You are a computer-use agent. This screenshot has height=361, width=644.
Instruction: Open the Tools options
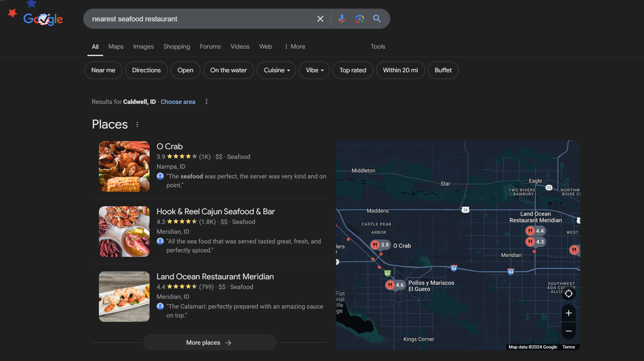click(x=378, y=46)
